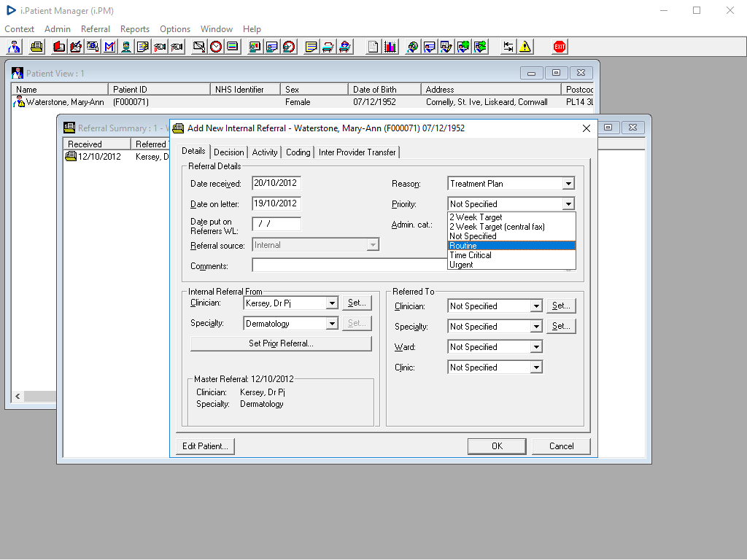Image resolution: width=747 pixels, height=560 pixels.
Task: Select Waterstone, Mary-Ann patient row
Action: [x=302, y=102]
